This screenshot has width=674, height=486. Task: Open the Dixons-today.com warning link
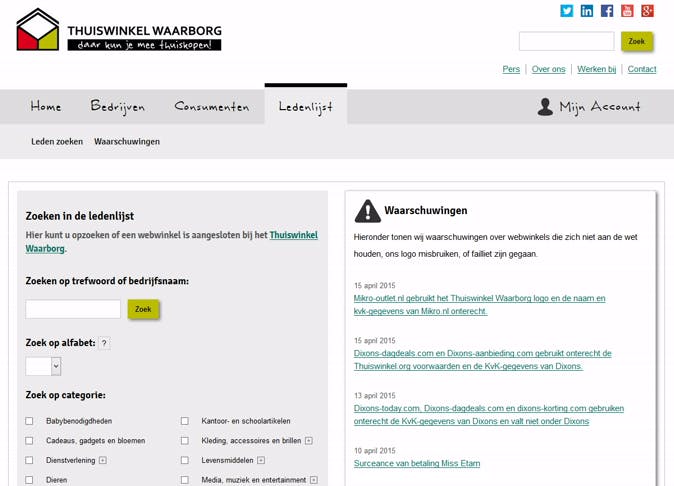click(x=489, y=415)
